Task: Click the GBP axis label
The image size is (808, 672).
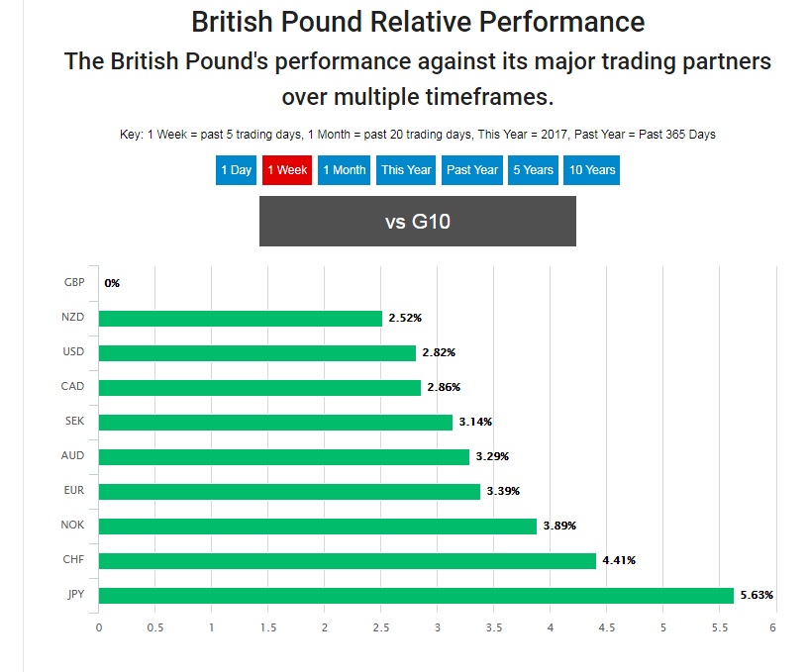Action: coord(74,282)
